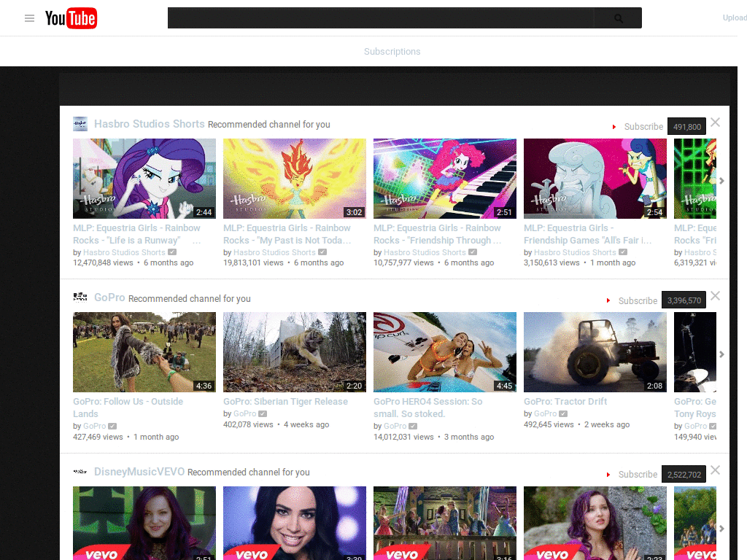Play GoPro "Follow Us - Outside Lands" thumbnail
The image size is (747, 560).
(x=144, y=352)
